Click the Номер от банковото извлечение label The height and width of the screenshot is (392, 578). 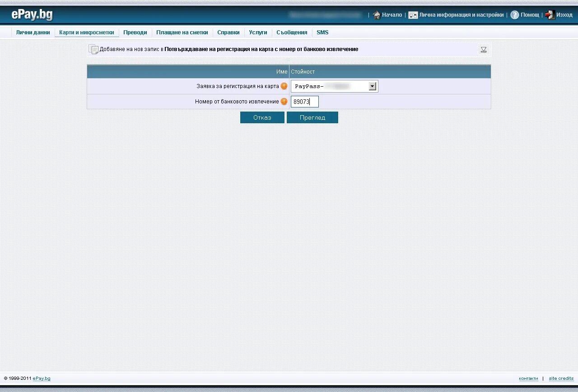point(237,102)
